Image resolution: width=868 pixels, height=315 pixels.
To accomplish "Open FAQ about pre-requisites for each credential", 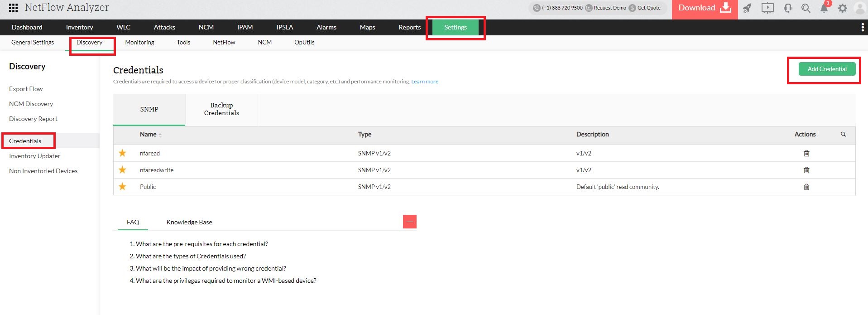I will 202,244.
